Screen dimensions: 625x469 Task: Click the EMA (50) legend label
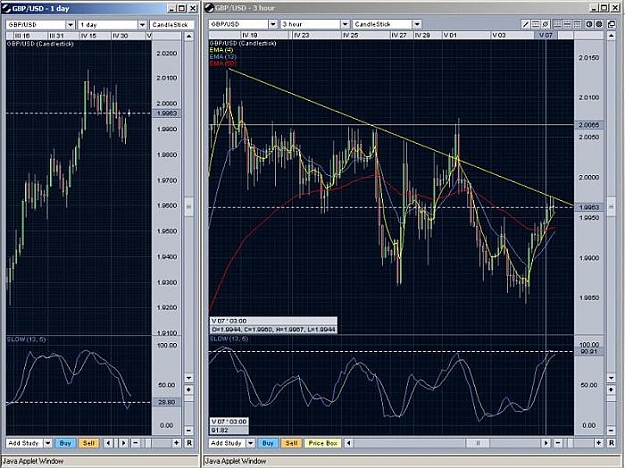[223, 63]
